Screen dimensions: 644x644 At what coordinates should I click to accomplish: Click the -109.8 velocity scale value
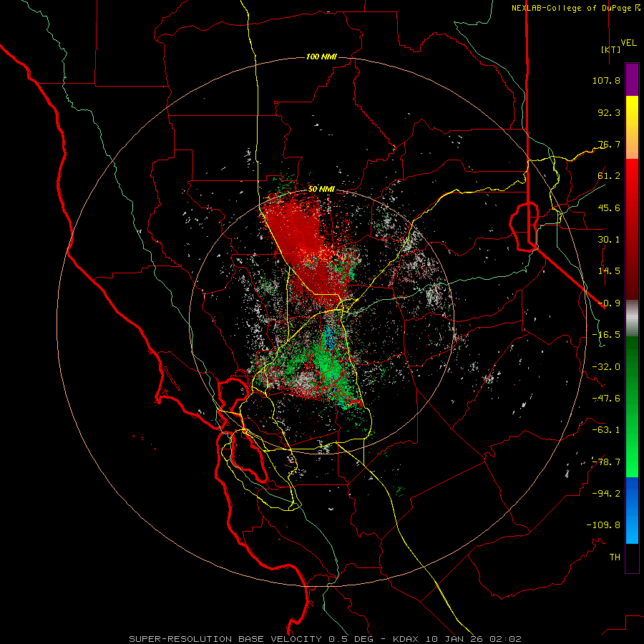click(x=603, y=525)
